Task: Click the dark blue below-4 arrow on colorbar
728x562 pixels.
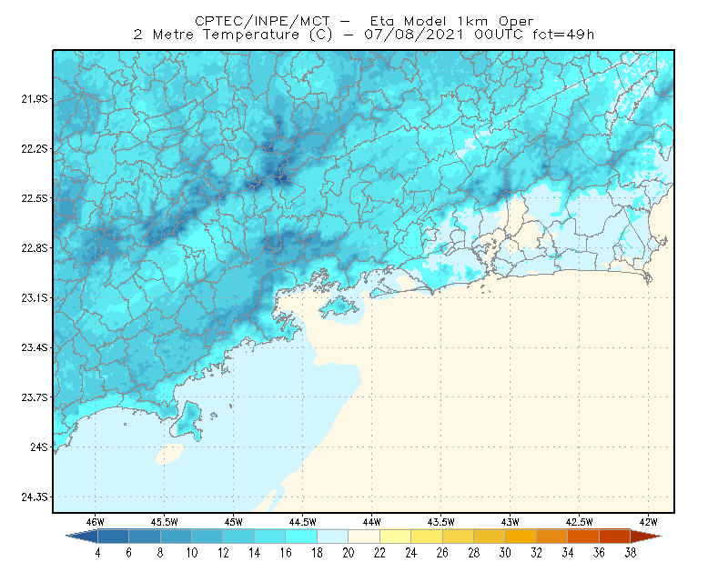Action: [x=84, y=537]
